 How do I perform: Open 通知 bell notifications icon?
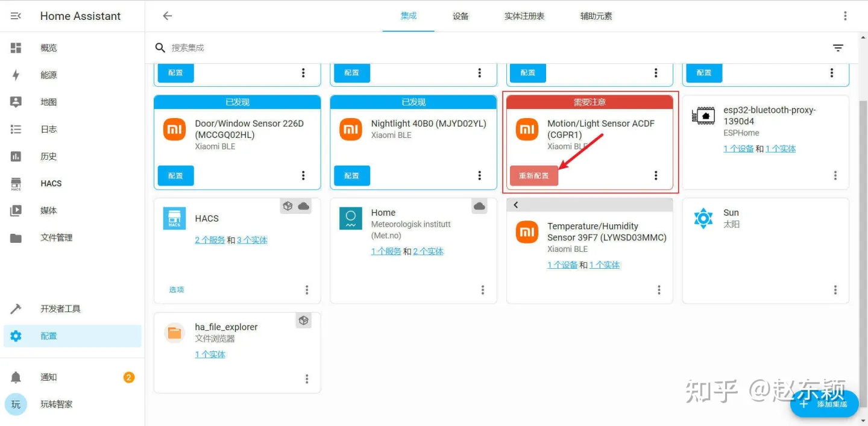coord(16,378)
